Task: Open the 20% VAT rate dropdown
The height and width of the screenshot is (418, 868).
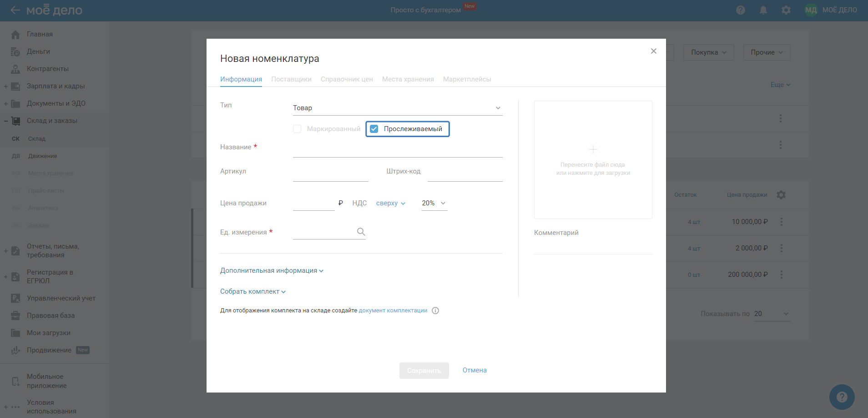Action: click(x=434, y=203)
